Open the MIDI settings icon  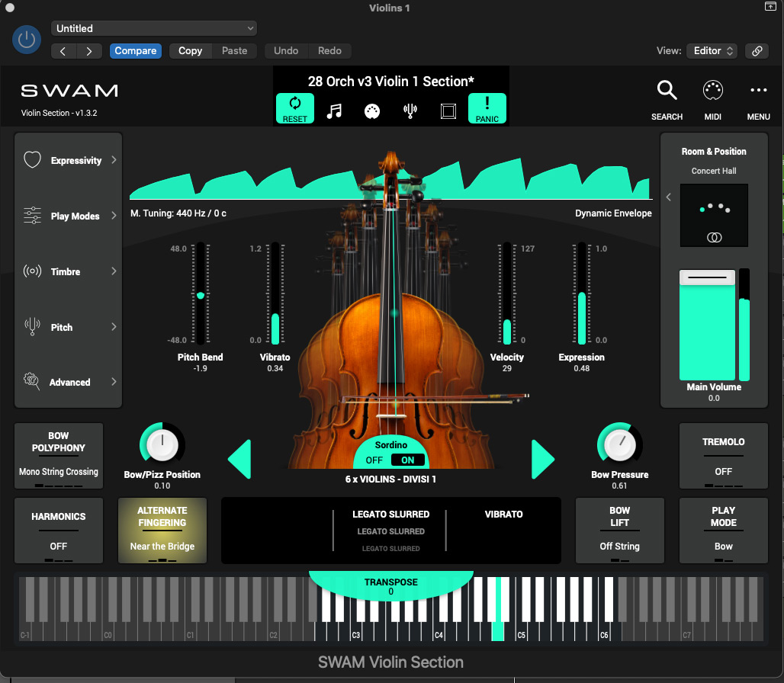pos(712,91)
